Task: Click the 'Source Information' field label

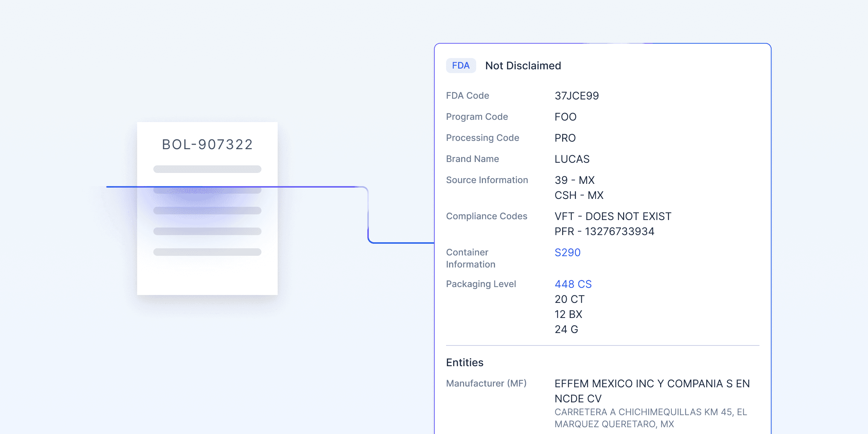Action: pyautogui.click(x=487, y=180)
